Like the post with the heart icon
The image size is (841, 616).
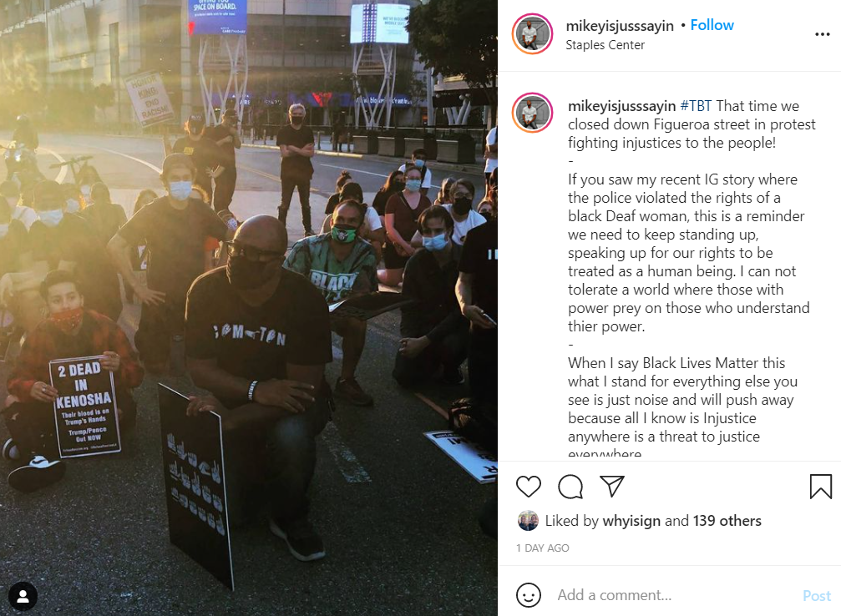pos(529,487)
